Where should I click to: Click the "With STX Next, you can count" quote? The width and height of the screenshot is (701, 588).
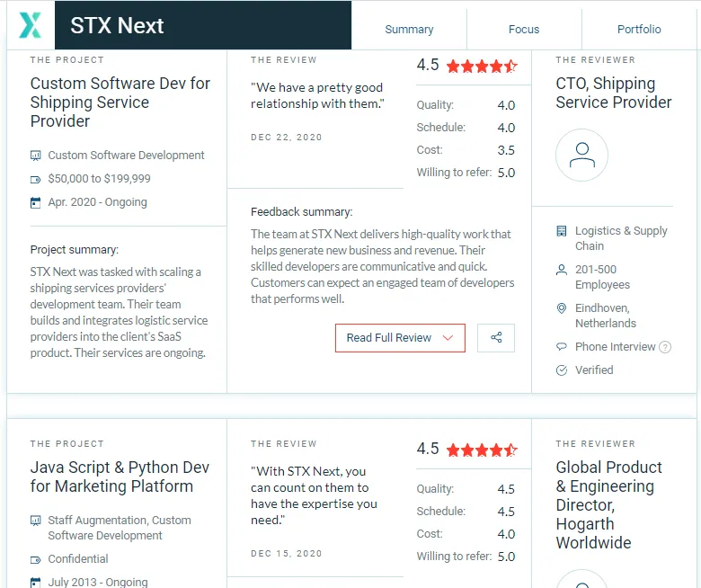coord(314,495)
